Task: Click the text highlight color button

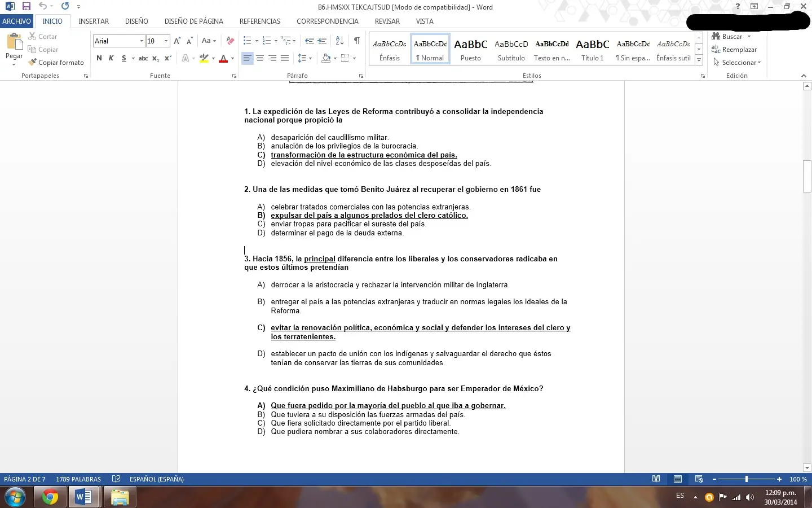Action: (x=204, y=58)
